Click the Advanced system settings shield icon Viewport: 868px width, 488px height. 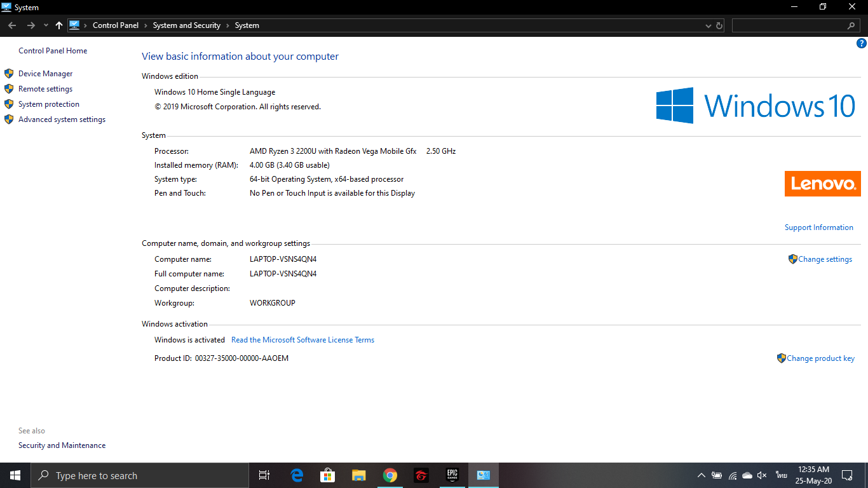[x=9, y=119]
